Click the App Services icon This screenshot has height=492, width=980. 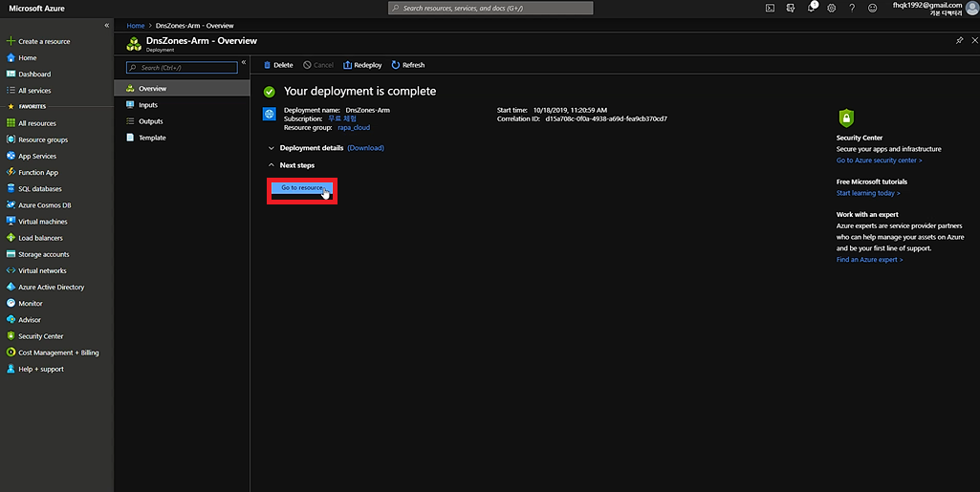click(x=11, y=156)
